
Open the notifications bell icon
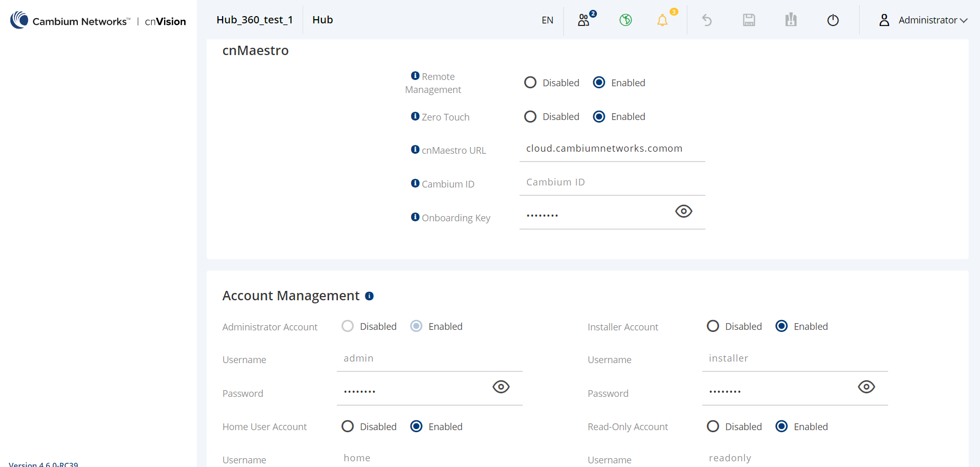[663, 20]
